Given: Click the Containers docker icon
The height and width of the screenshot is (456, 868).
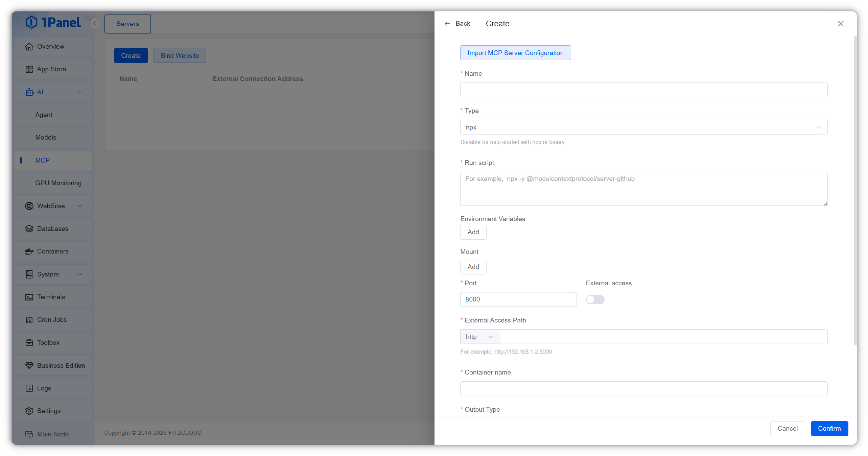Looking at the screenshot, I should pos(29,251).
